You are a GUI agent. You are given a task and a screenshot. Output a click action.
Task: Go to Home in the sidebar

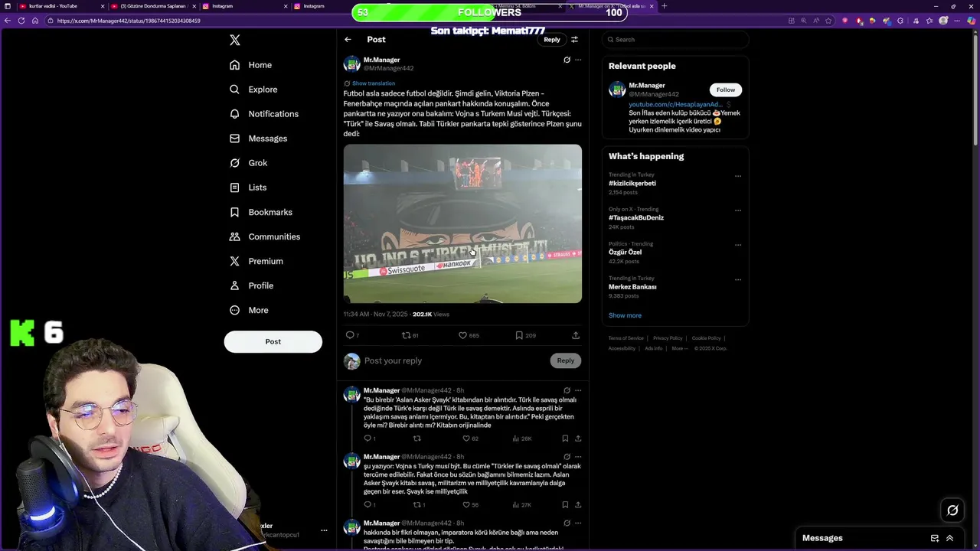(x=251, y=65)
